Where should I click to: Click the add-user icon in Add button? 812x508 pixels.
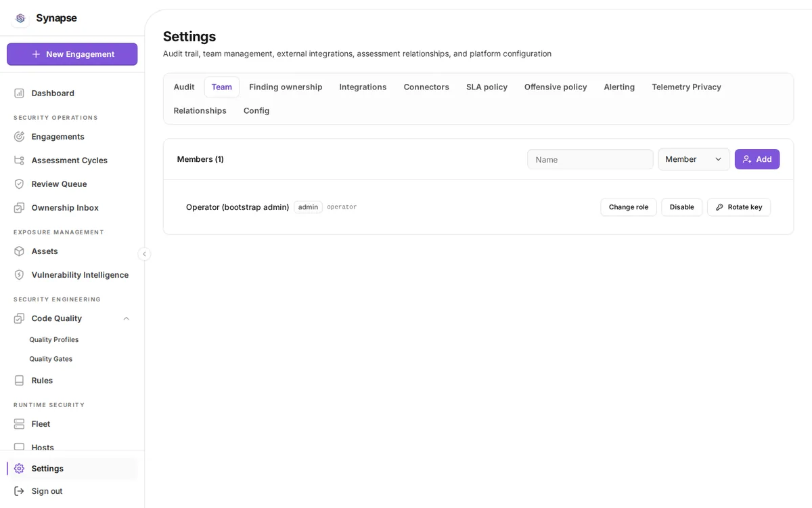click(x=747, y=159)
